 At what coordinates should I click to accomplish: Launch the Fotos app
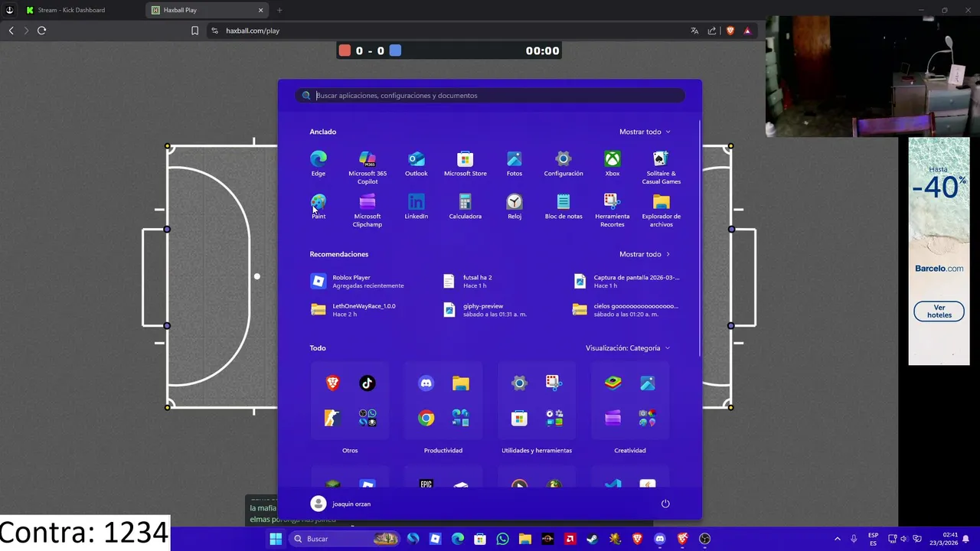pos(514,163)
